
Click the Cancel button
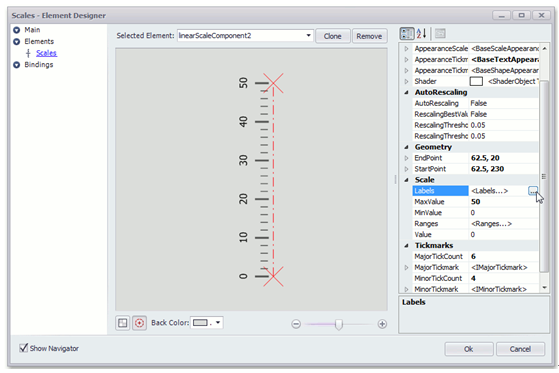520,349
